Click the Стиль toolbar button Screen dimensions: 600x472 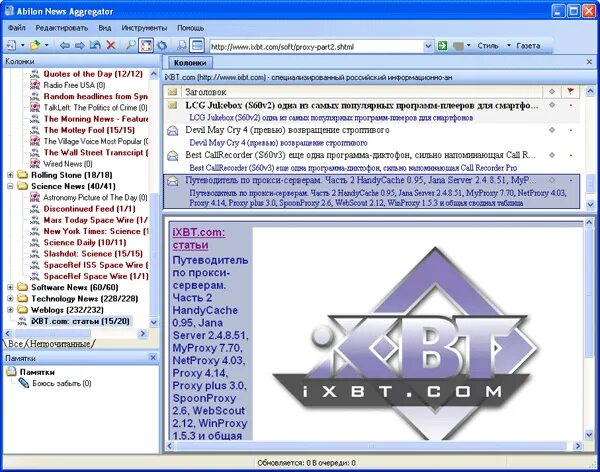pos(488,46)
